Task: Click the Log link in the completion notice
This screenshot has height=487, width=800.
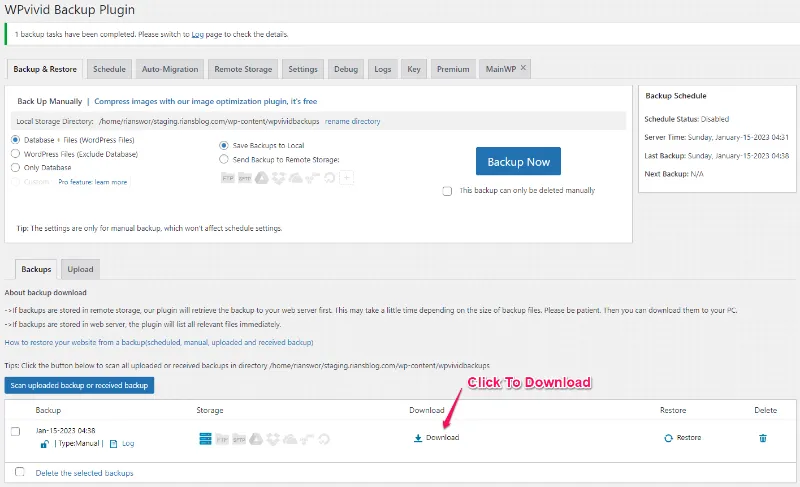Action: pyautogui.click(x=197, y=34)
